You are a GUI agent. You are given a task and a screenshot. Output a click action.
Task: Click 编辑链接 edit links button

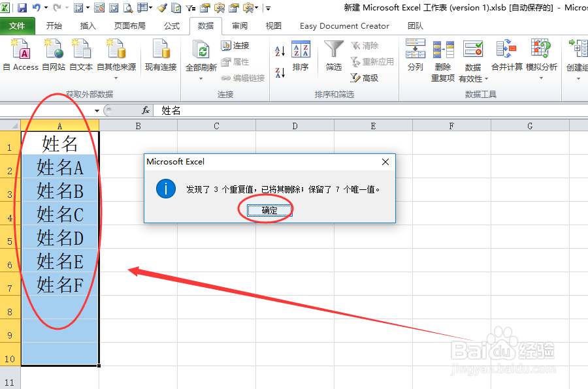tap(243, 78)
